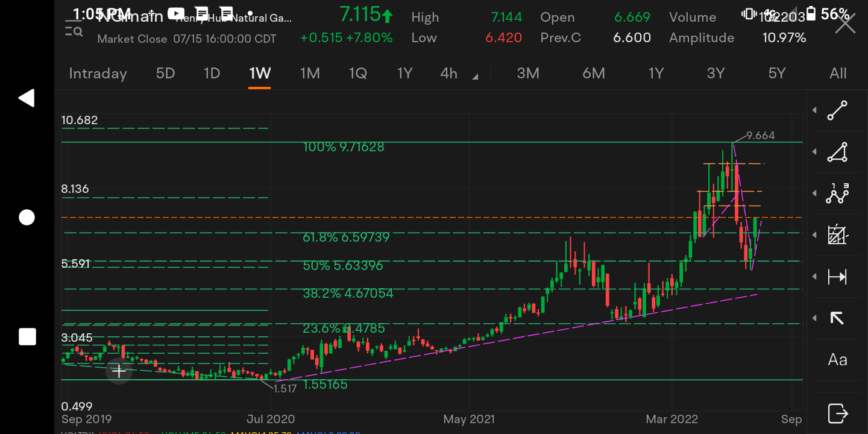
Task: Select the trend line drawing tool
Action: [837, 111]
